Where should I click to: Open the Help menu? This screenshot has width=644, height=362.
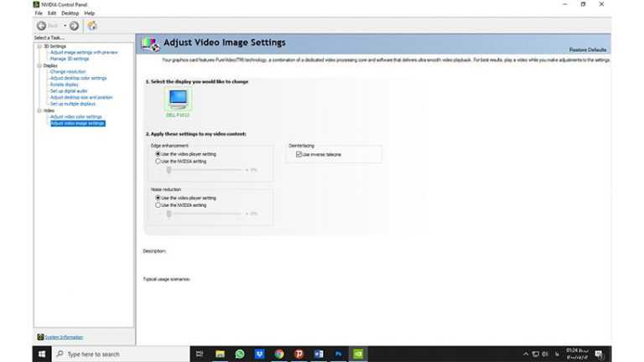(89, 13)
